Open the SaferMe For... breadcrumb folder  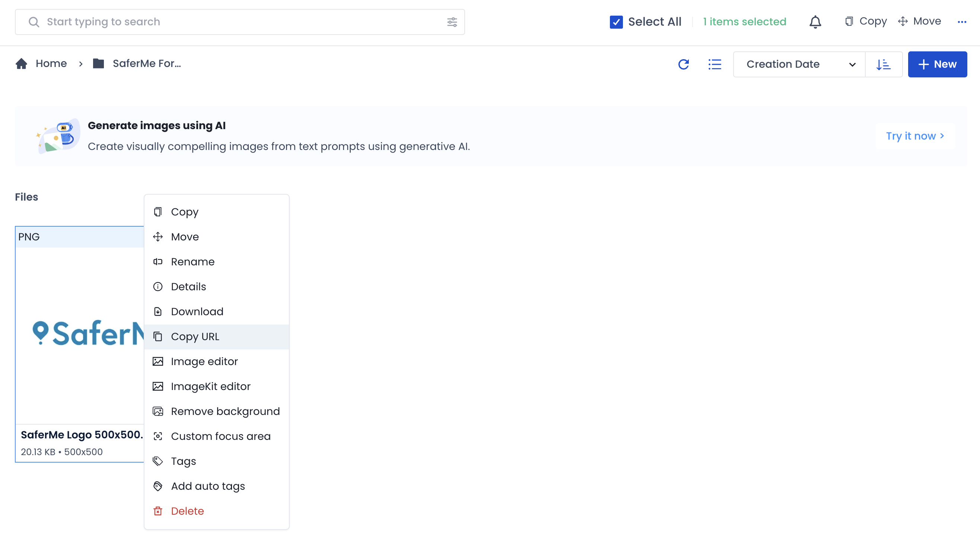coord(146,63)
